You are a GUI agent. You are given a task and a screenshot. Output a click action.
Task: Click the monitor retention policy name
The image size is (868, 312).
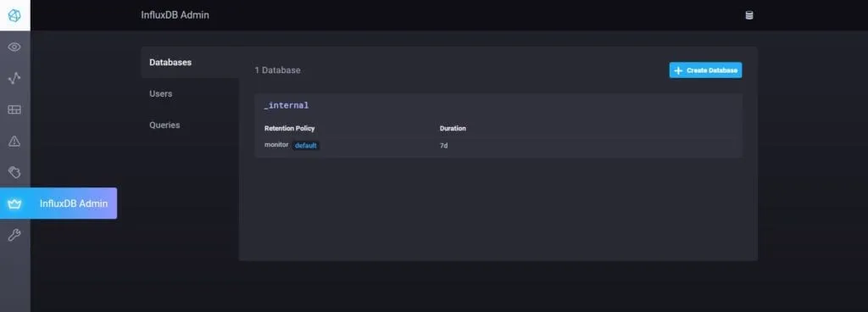click(276, 144)
